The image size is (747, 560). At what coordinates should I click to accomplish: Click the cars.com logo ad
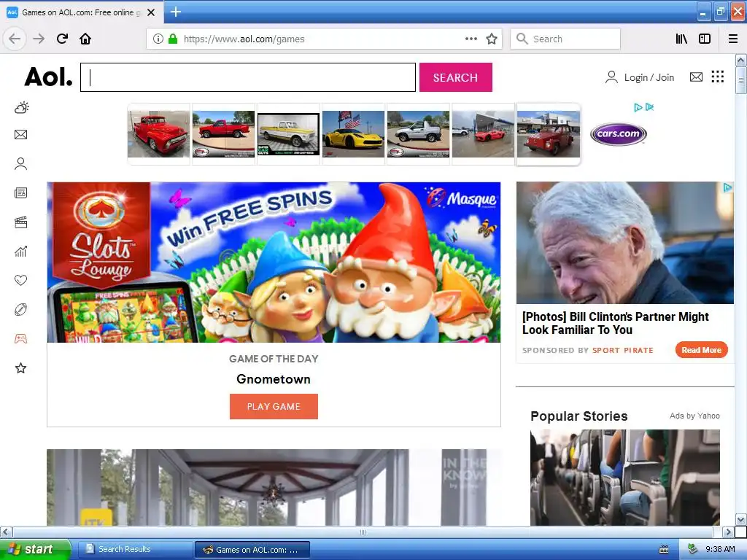pyautogui.click(x=619, y=134)
